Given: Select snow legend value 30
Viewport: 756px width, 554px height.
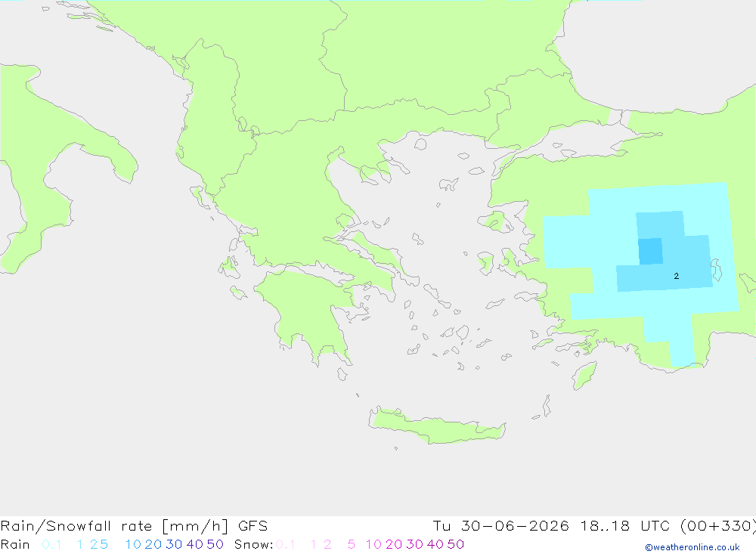Looking at the screenshot, I should (x=414, y=544).
